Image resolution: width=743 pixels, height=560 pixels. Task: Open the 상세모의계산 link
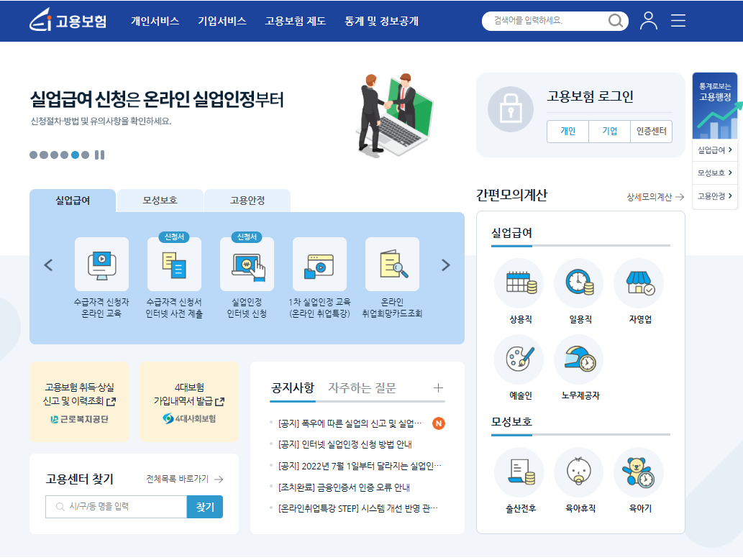pyautogui.click(x=655, y=197)
